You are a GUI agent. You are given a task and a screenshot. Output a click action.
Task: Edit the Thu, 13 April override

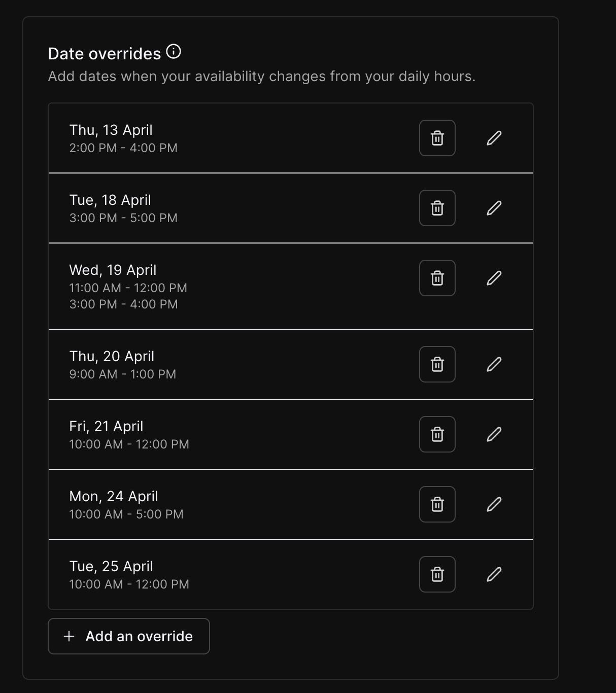pos(494,137)
